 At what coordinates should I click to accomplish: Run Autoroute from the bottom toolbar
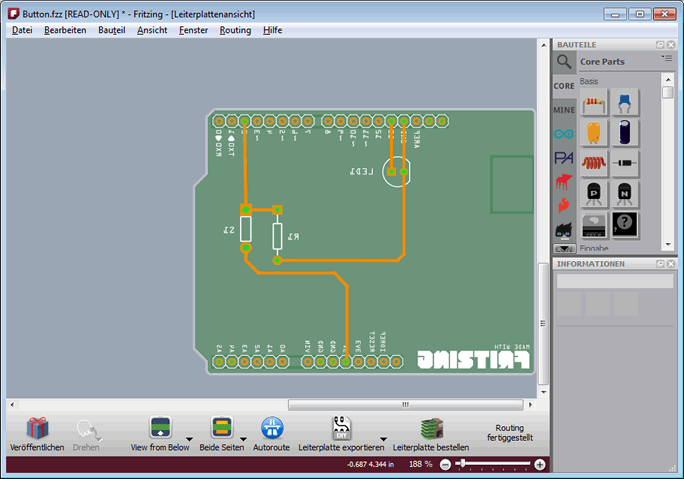click(x=271, y=428)
